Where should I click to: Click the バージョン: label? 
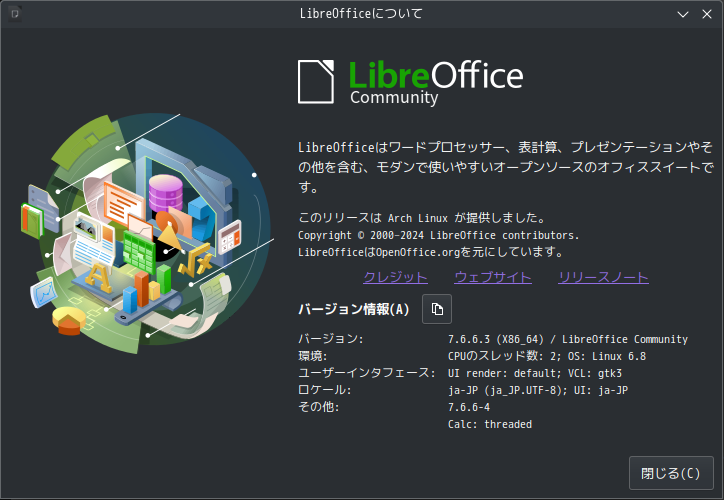[x=331, y=339]
